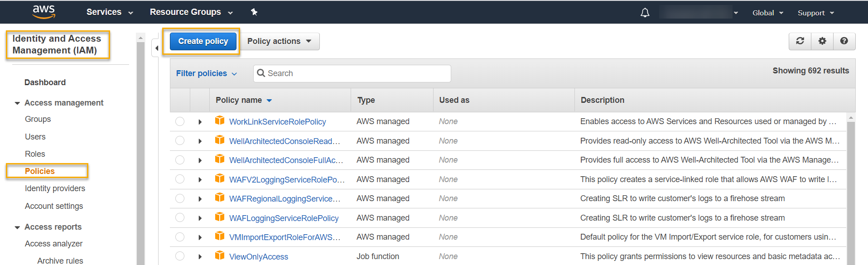The height and width of the screenshot is (265, 868).
Task: Open Access analyzer in sidebar
Action: (x=53, y=244)
